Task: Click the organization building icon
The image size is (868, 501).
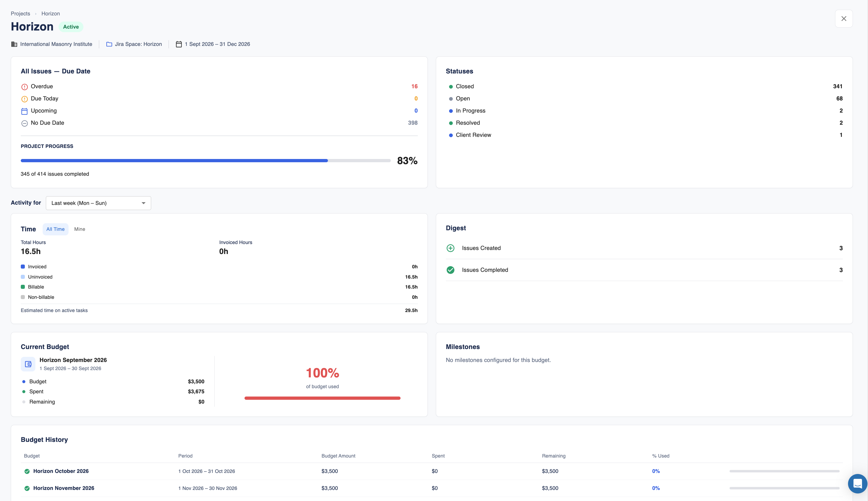Action: coord(14,44)
